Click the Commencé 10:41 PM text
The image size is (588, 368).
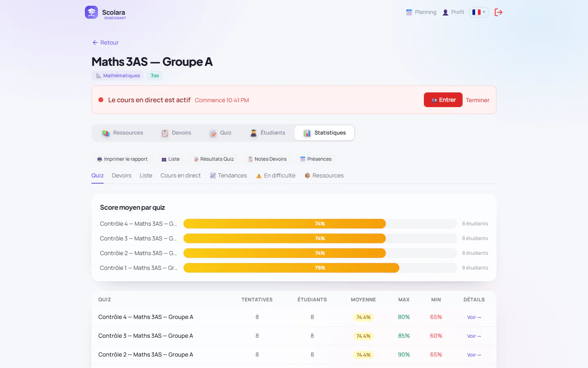tap(222, 100)
